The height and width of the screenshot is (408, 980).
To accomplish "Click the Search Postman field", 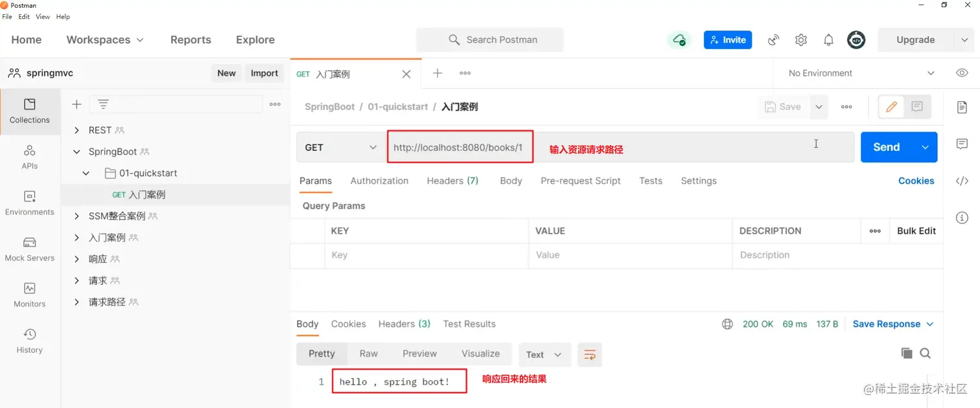I will (490, 40).
